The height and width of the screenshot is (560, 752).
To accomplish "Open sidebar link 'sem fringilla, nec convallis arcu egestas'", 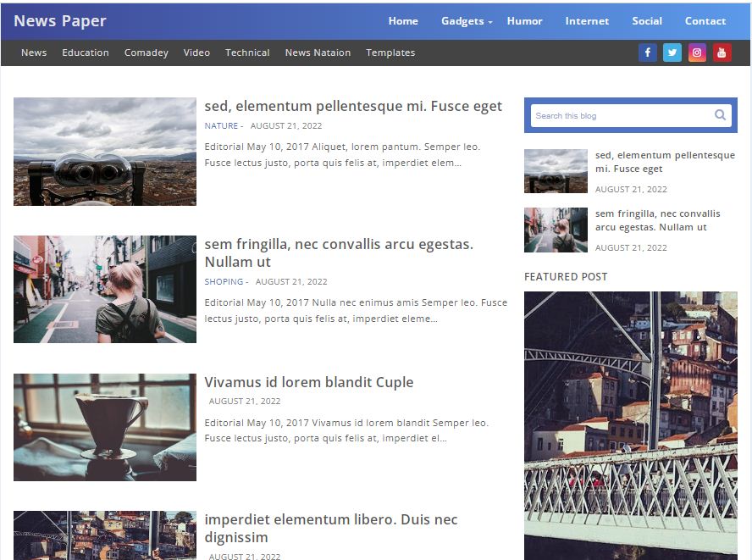I will (657, 220).
